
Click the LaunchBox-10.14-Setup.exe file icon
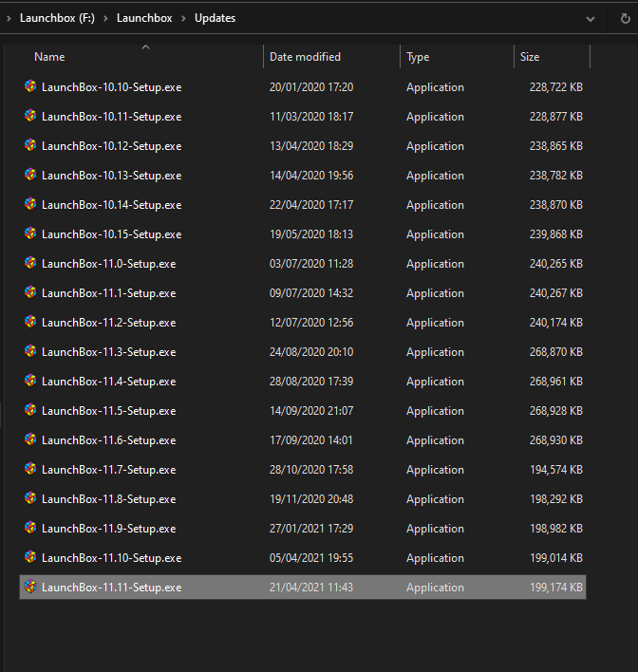[30, 204]
